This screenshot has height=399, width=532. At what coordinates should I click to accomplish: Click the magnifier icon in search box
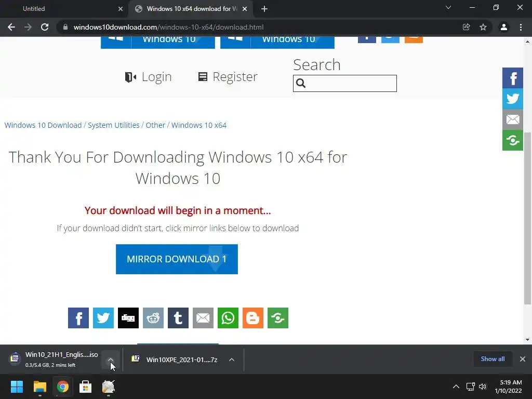tap(301, 83)
